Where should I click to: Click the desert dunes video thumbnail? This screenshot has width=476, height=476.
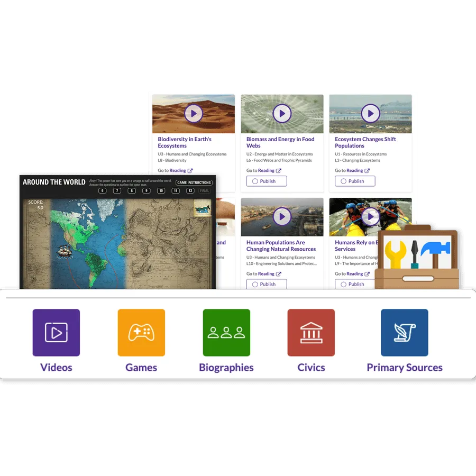point(194,114)
